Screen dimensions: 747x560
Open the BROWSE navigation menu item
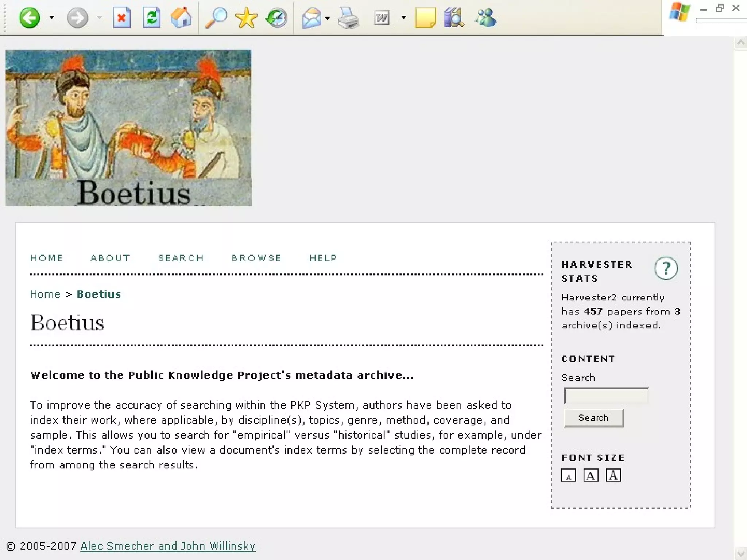[256, 258]
